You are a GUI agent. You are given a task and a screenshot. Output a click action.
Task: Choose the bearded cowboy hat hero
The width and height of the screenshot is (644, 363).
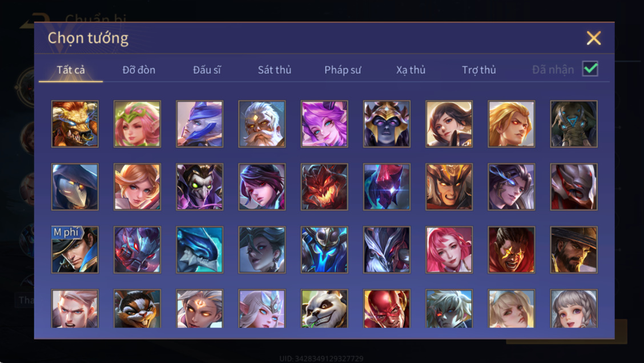[x=574, y=250]
